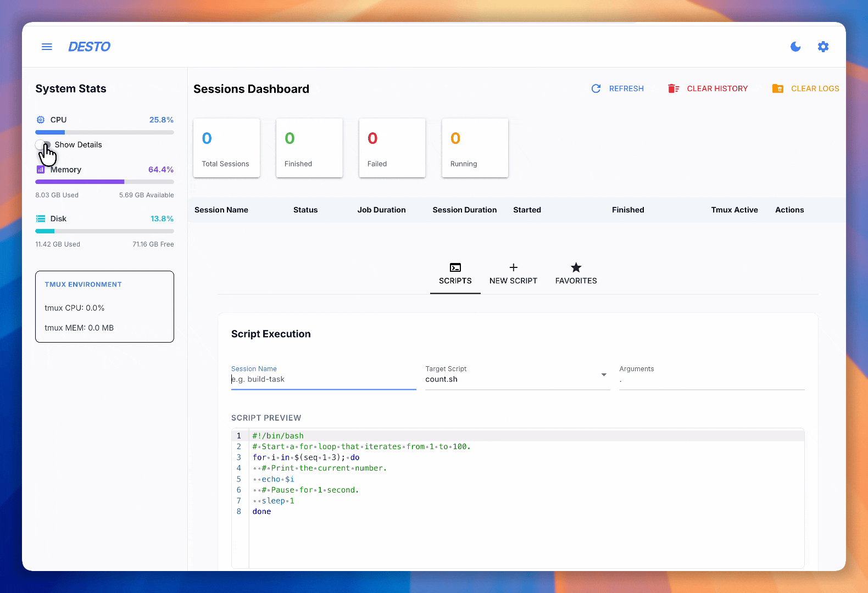Click the Disk usage progress bar
The width and height of the screenshot is (868, 593).
[104, 231]
